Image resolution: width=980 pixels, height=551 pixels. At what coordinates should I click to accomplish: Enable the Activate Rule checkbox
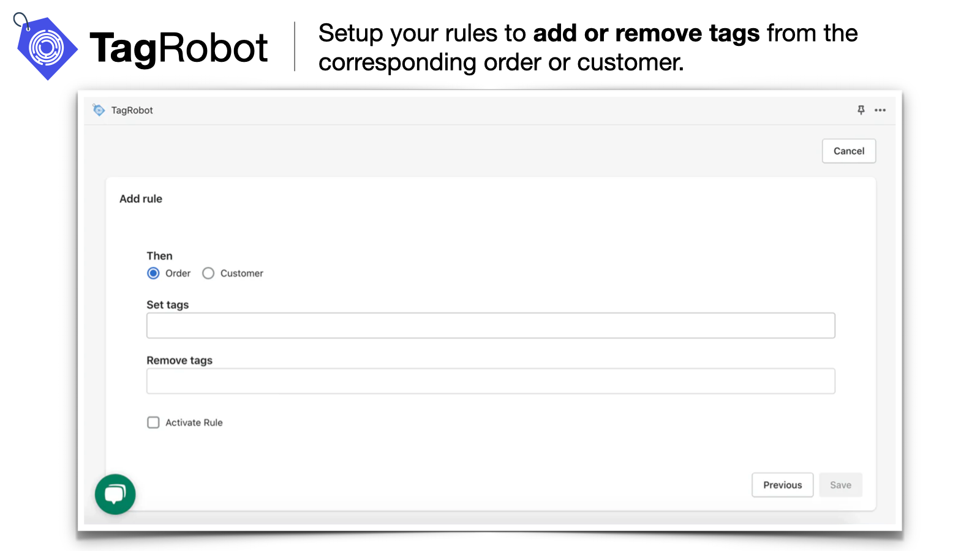click(153, 422)
